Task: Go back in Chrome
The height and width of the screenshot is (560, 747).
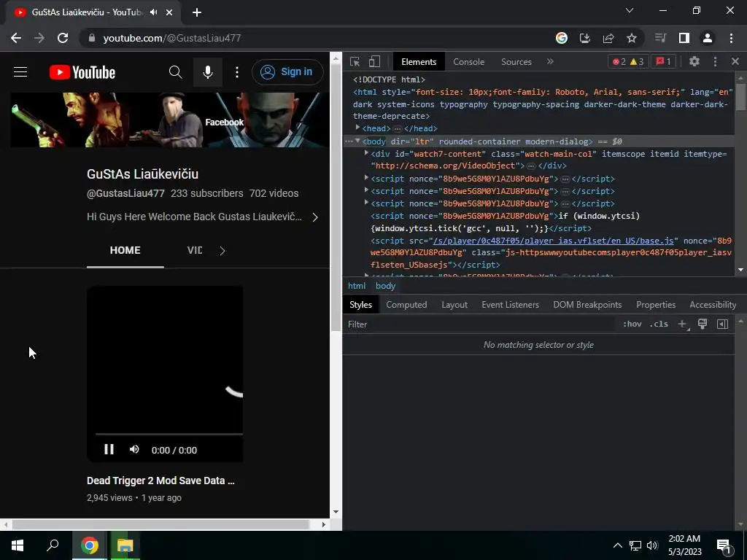Action: click(16, 38)
